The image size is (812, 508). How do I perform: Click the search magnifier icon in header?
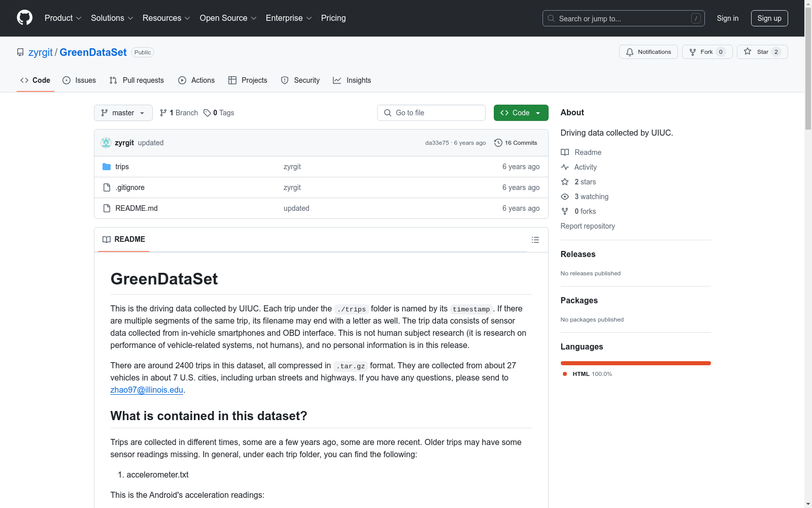551,18
